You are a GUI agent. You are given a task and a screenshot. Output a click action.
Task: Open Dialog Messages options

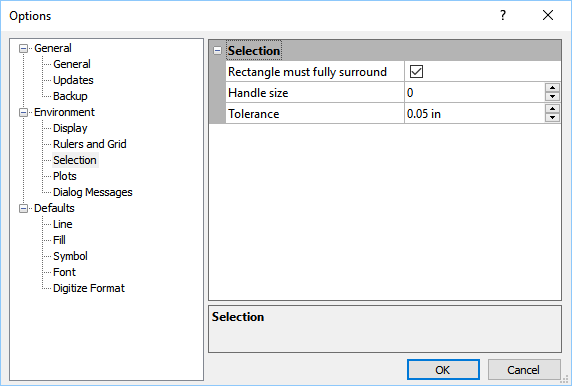93,192
